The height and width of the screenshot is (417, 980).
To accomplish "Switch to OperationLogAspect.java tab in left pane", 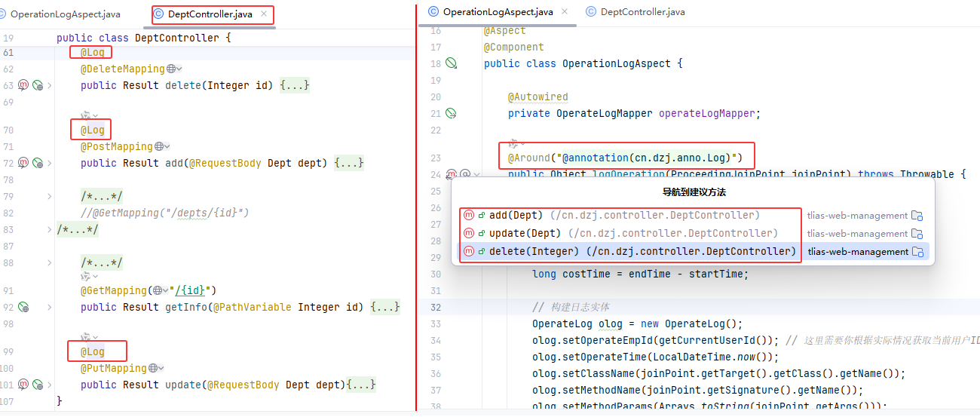I will click(64, 14).
